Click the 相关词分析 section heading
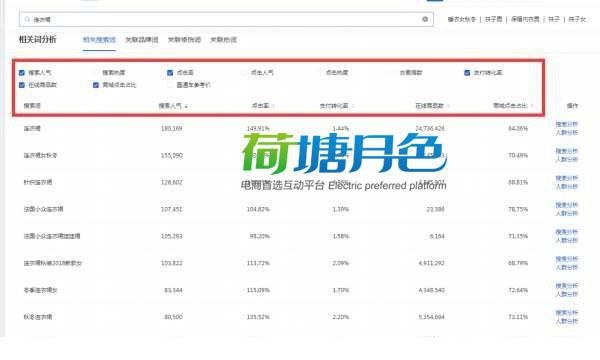 (38, 39)
